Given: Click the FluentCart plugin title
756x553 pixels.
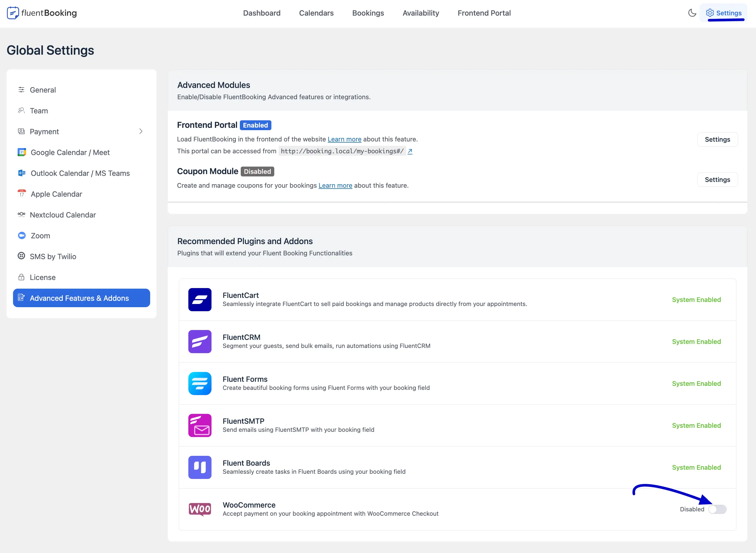Looking at the screenshot, I should [240, 295].
